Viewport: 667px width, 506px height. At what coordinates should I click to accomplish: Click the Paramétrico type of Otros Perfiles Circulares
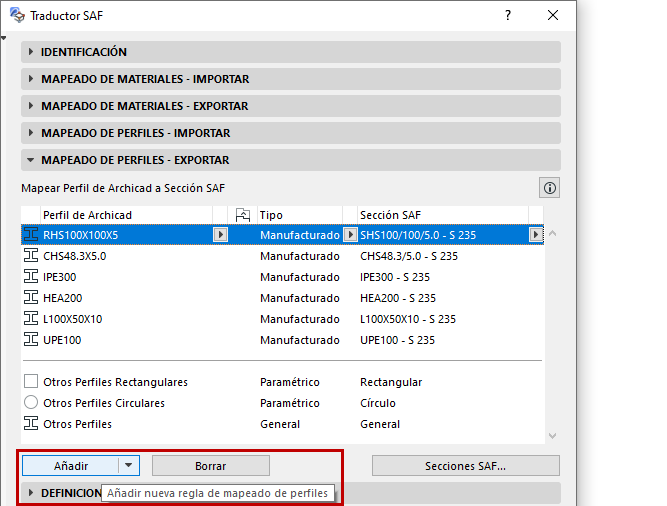click(x=290, y=403)
